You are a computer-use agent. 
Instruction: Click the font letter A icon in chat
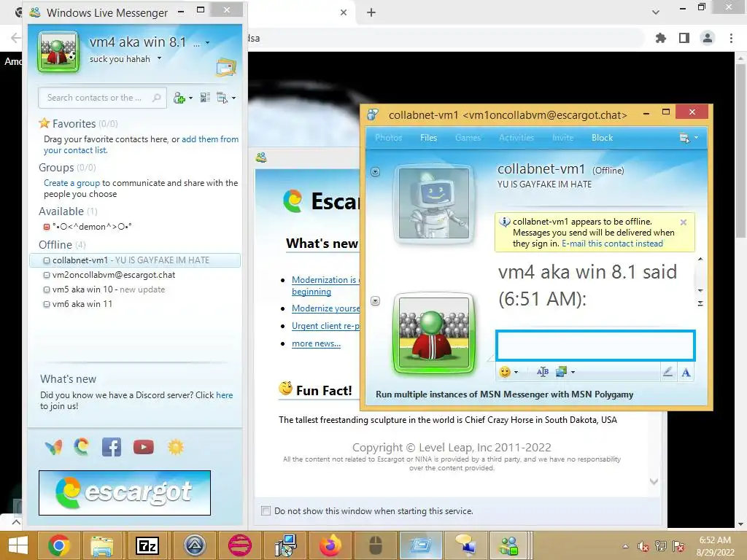686,372
